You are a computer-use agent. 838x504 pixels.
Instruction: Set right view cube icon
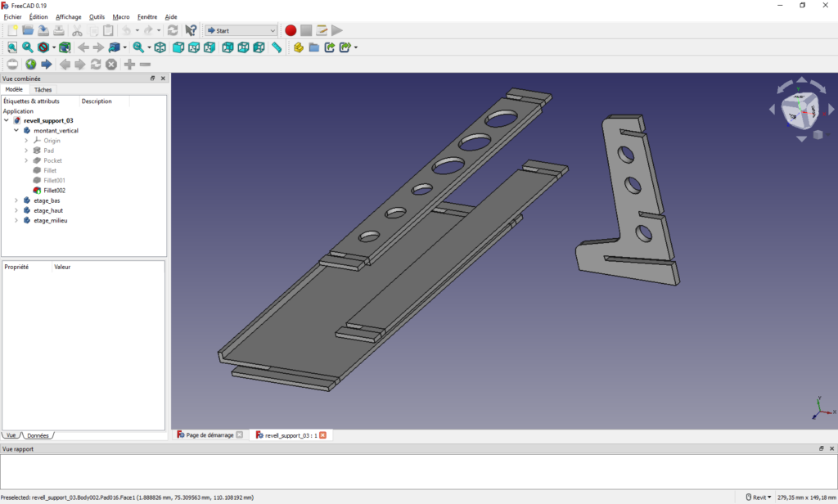point(209,47)
